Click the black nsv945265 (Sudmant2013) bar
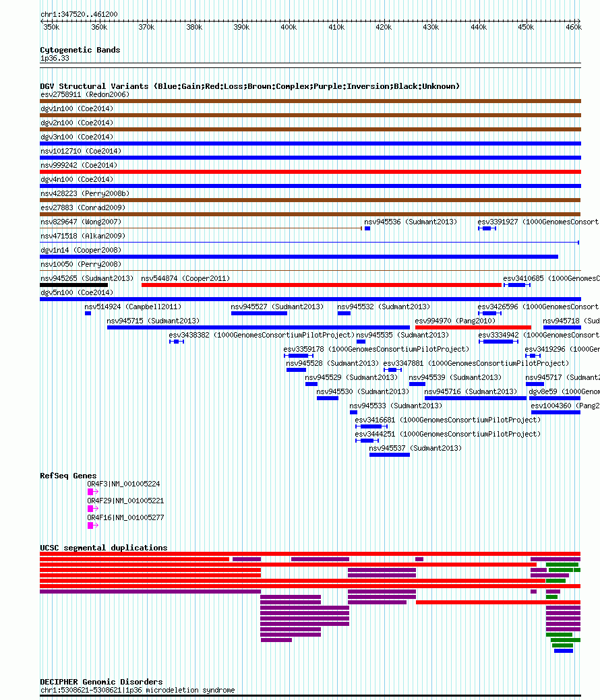The width and height of the screenshot is (600, 700). click(x=73, y=285)
